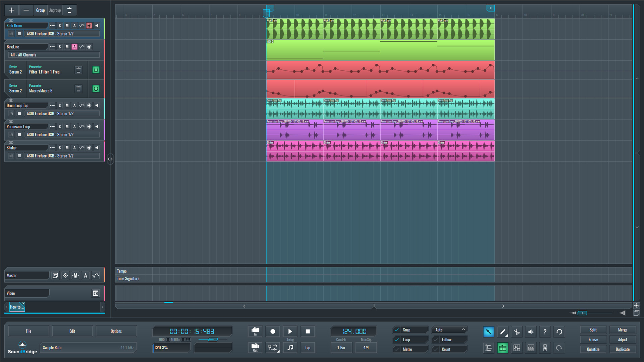Mute the Shaker track

(x=67, y=147)
